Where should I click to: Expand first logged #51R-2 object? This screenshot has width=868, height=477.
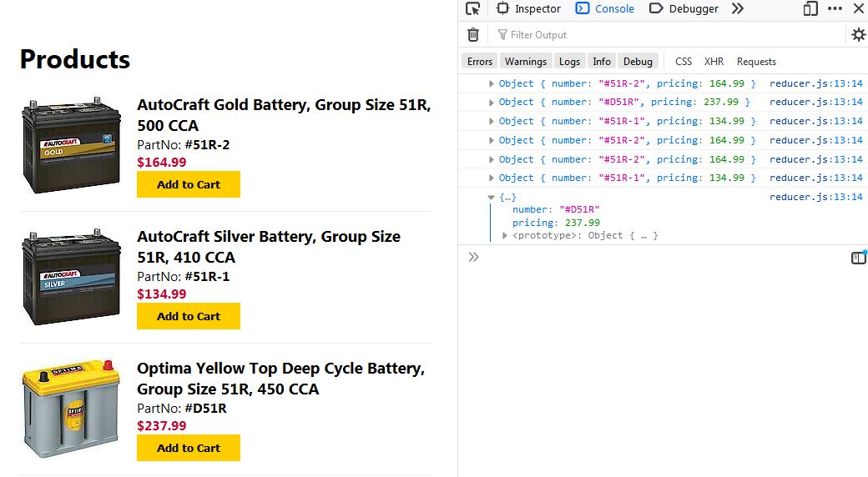tap(491, 83)
